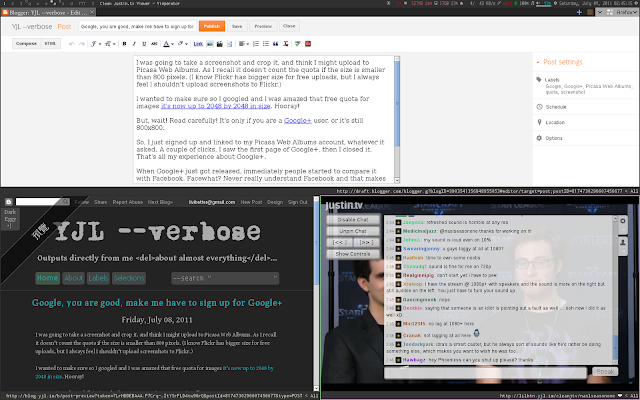The width and height of the screenshot is (640, 400).
Task: Remove formatting with the toolbar icon
Action: 285,44
